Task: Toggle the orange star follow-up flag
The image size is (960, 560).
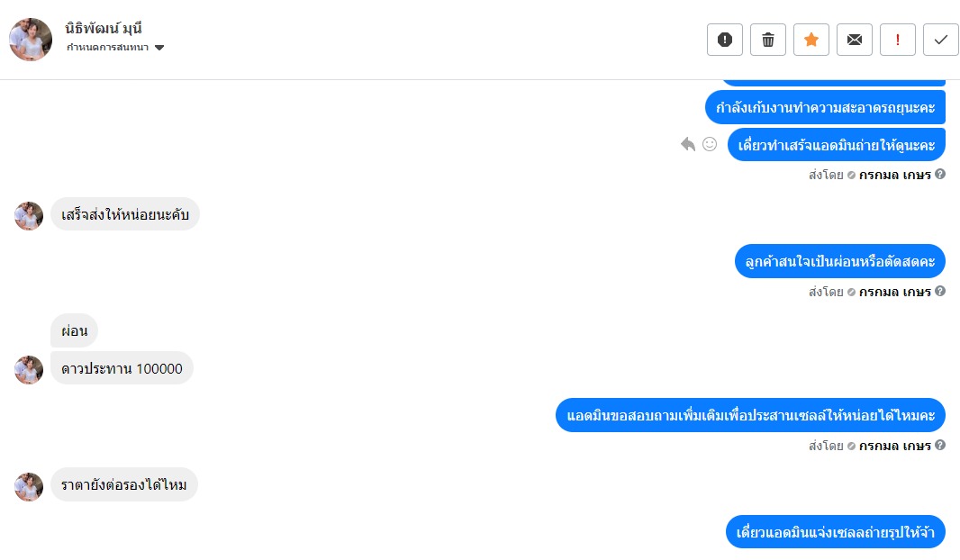Action: [x=811, y=40]
